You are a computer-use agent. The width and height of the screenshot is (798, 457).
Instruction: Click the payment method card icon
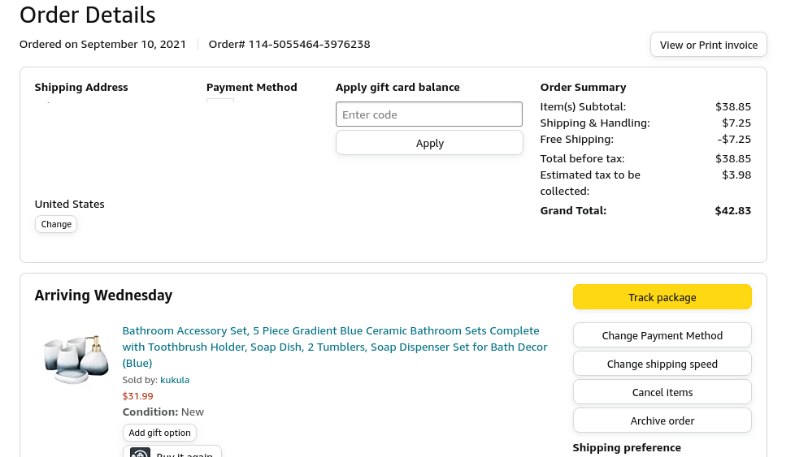click(220, 102)
